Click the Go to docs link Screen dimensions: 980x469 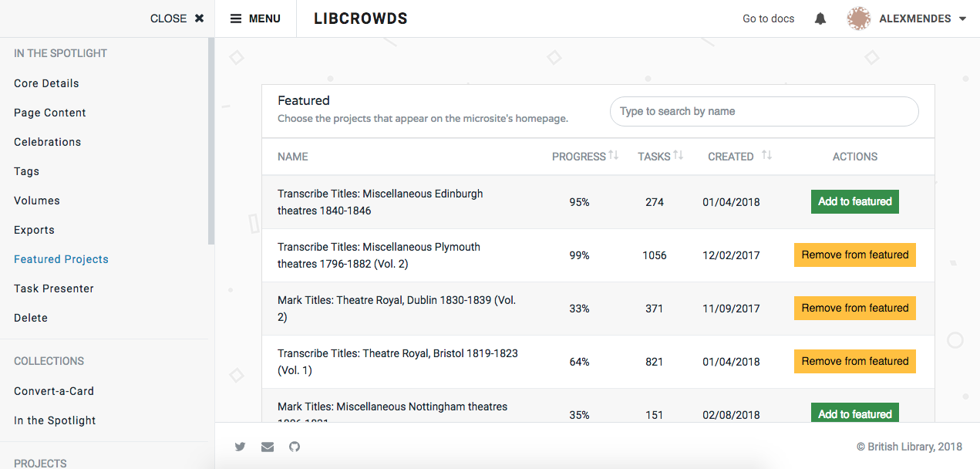pyautogui.click(x=768, y=19)
